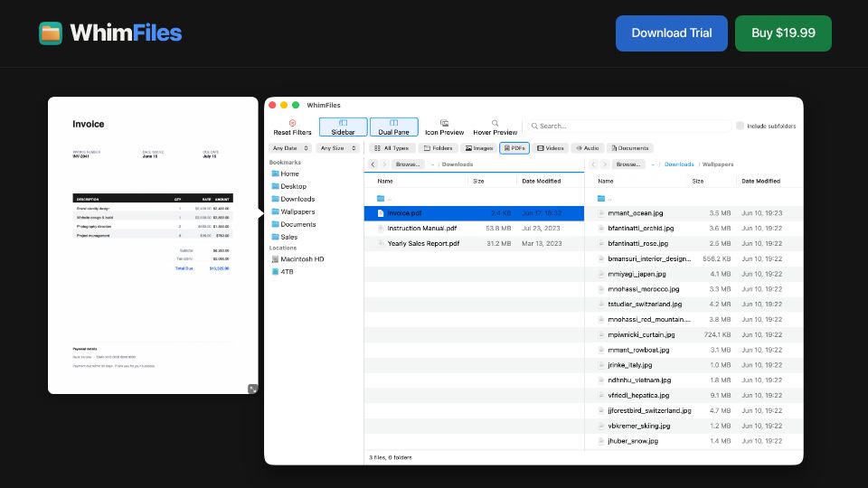Select mmant_ocean.jpg file

point(694,213)
